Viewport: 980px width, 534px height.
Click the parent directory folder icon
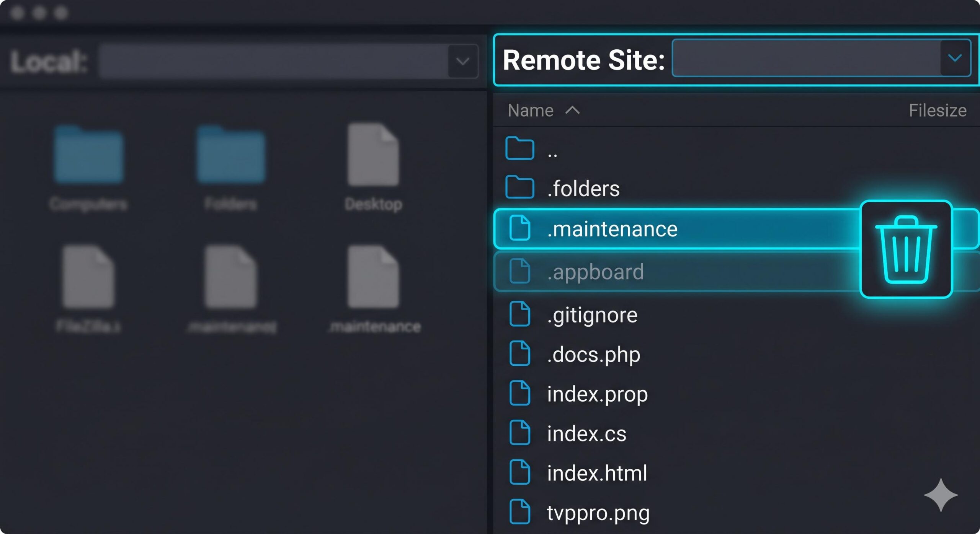(520, 148)
